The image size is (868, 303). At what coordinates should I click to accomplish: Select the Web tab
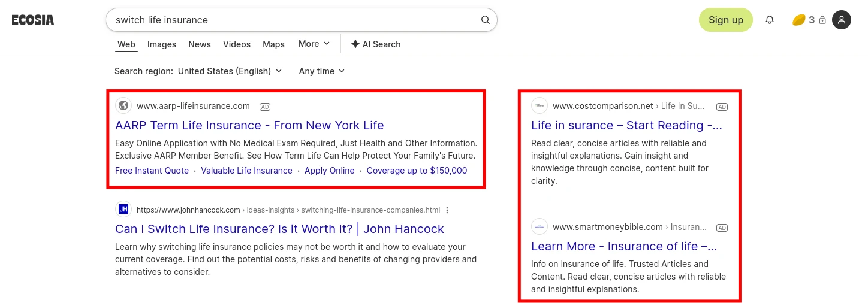[x=126, y=44]
